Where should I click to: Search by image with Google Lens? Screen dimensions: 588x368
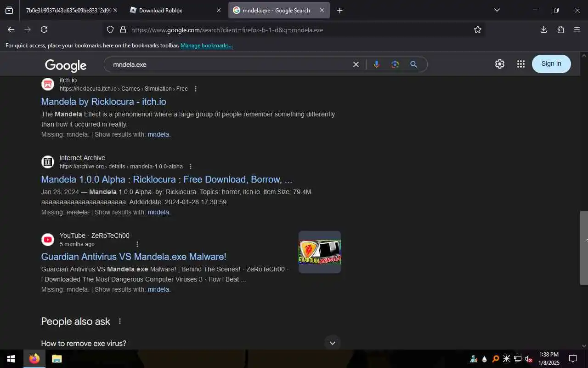point(395,64)
